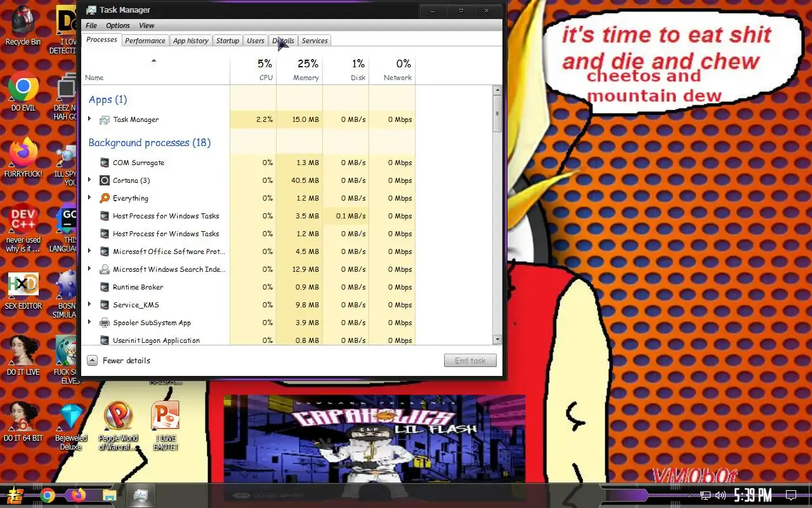Switch to the Performance tab
Screen dimensions: 812x508
145,41
